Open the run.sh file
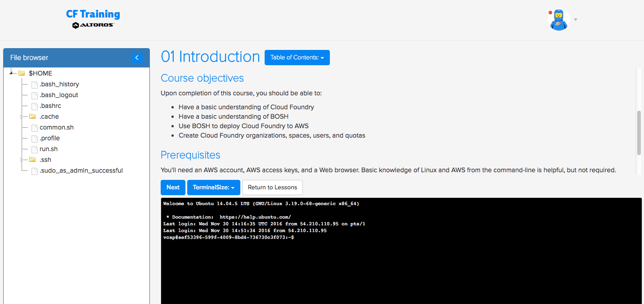This screenshot has width=644, height=304. coord(49,149)
